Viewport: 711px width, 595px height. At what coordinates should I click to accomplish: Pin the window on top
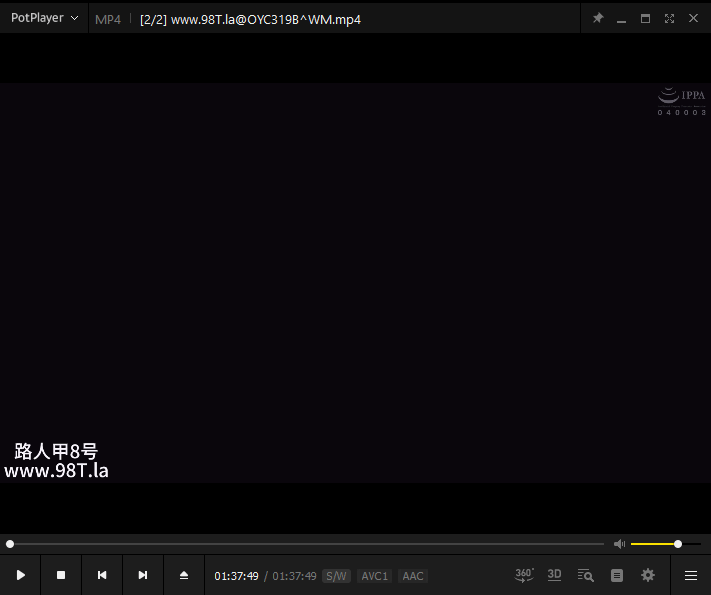[598, 18]
